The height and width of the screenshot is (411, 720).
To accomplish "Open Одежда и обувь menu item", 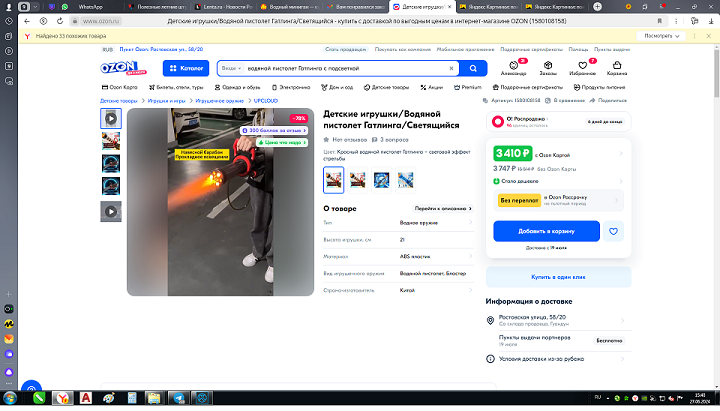I will pos(237,87).
